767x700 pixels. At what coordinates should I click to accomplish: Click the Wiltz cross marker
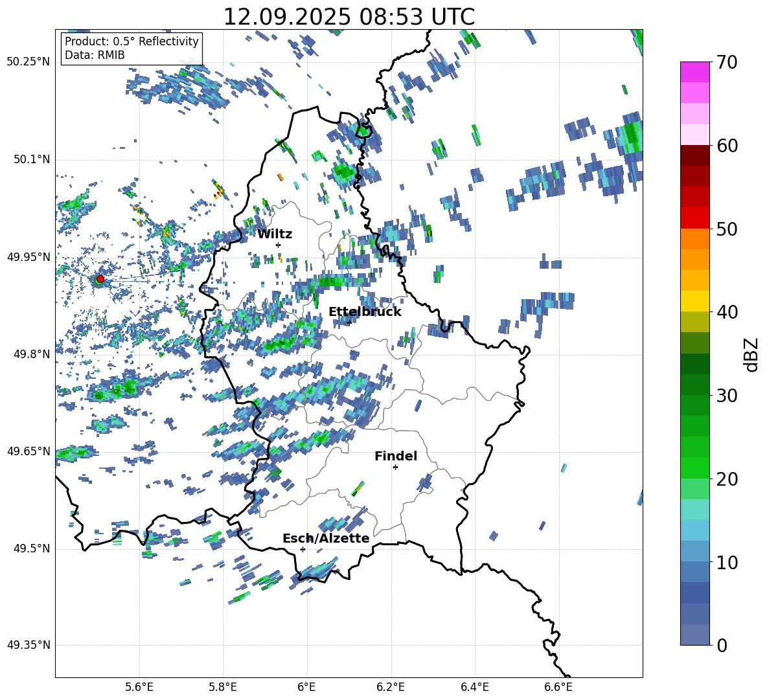pos(279,245)
